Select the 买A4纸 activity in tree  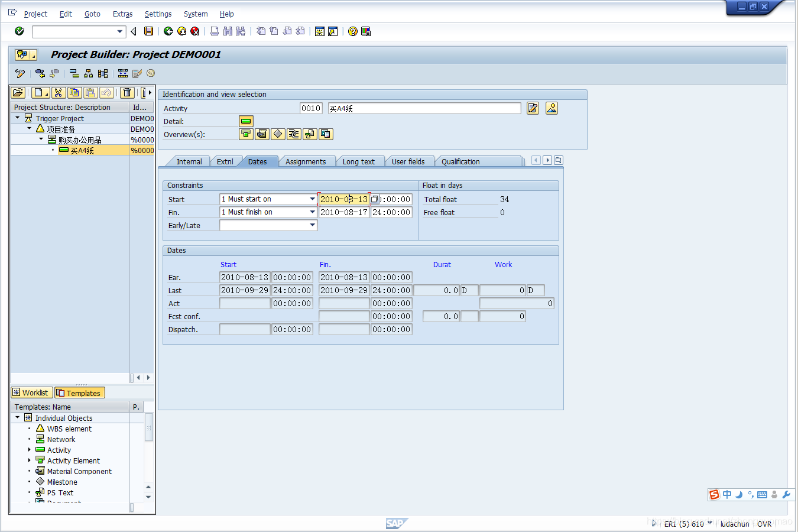pyautogui.click(x=82, y=150)
